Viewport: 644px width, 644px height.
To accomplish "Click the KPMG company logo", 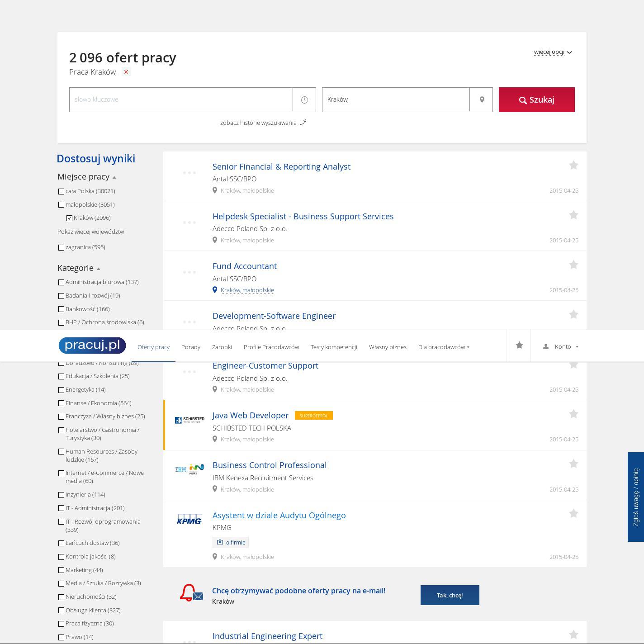I will point(189,520).
